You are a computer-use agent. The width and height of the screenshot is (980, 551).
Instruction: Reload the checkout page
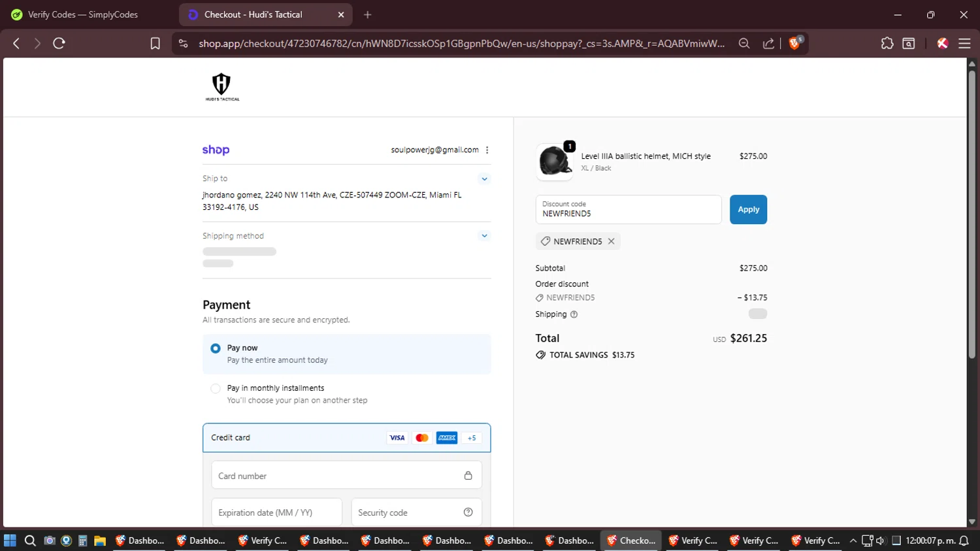point(59,43)
